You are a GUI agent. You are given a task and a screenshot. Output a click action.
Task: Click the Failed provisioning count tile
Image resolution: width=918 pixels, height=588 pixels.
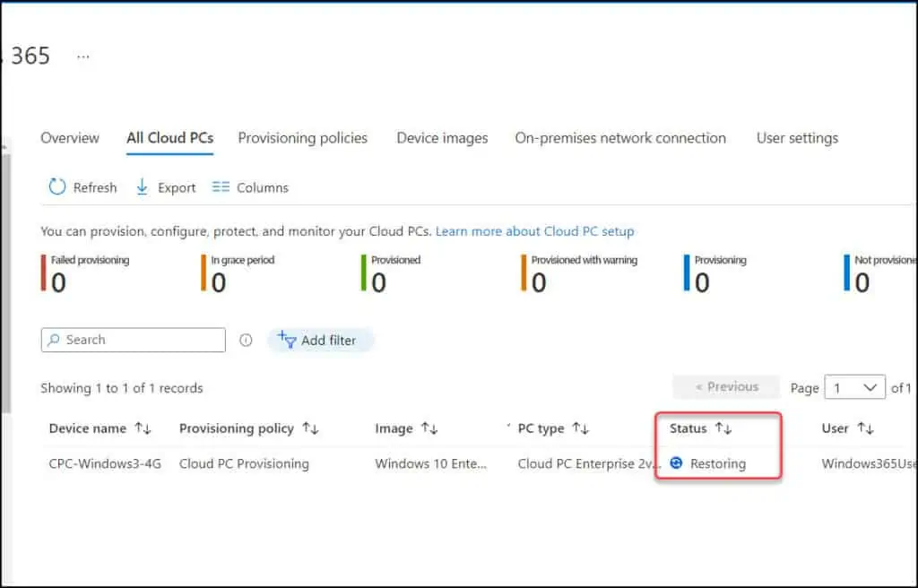tap(85, 272)
